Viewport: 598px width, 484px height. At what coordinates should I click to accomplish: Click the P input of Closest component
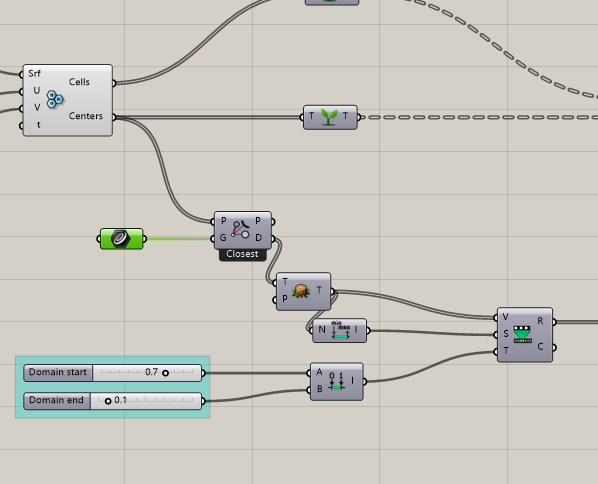click(223, 221)
